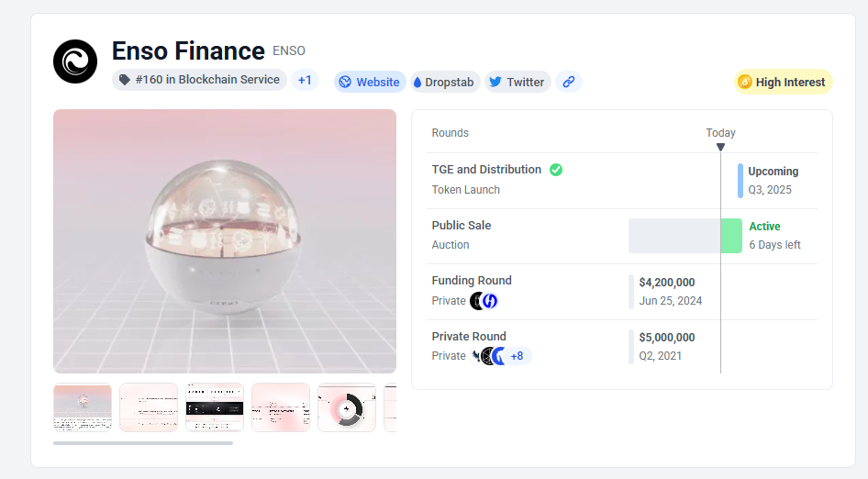The image size is (868, 479).
Task: Select the dark banner third thumbnail
Action: (x=215, y=407)
